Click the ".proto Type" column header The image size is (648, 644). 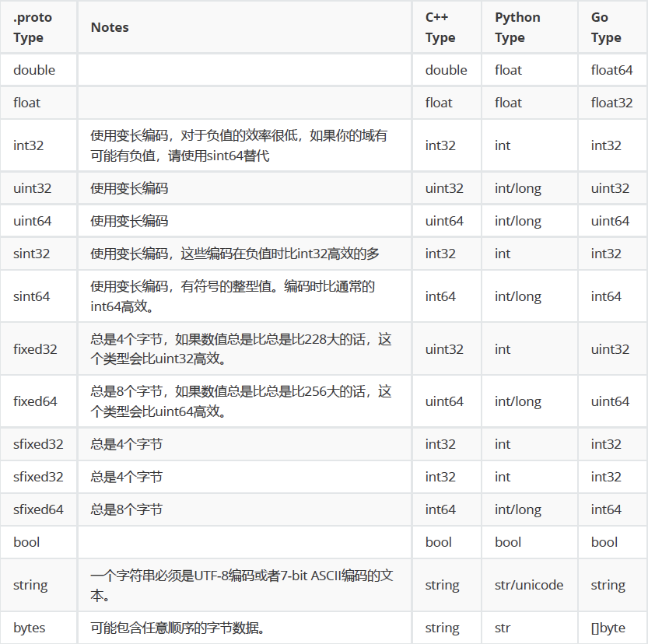point(33,27)
